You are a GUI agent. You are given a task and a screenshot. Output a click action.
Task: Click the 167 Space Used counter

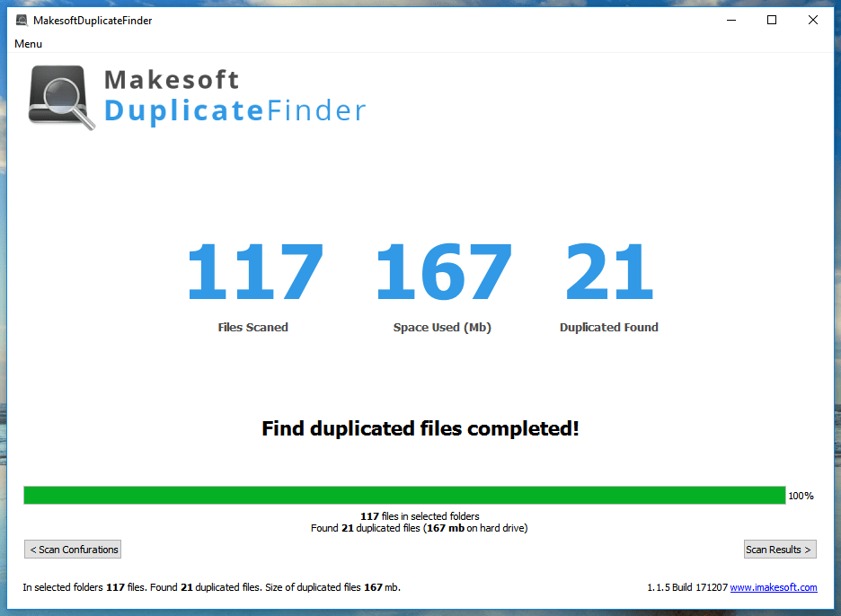click(443, 269)
